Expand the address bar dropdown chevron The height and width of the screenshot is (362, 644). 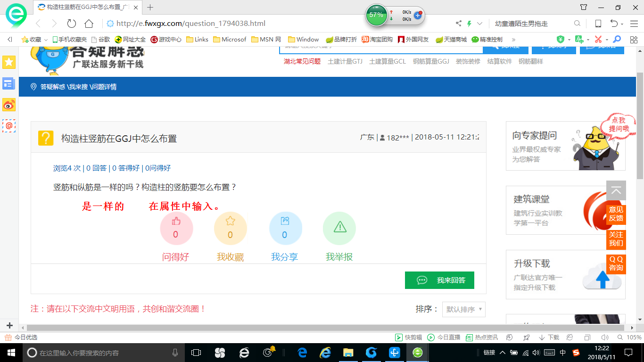click(x=480, y=24)
